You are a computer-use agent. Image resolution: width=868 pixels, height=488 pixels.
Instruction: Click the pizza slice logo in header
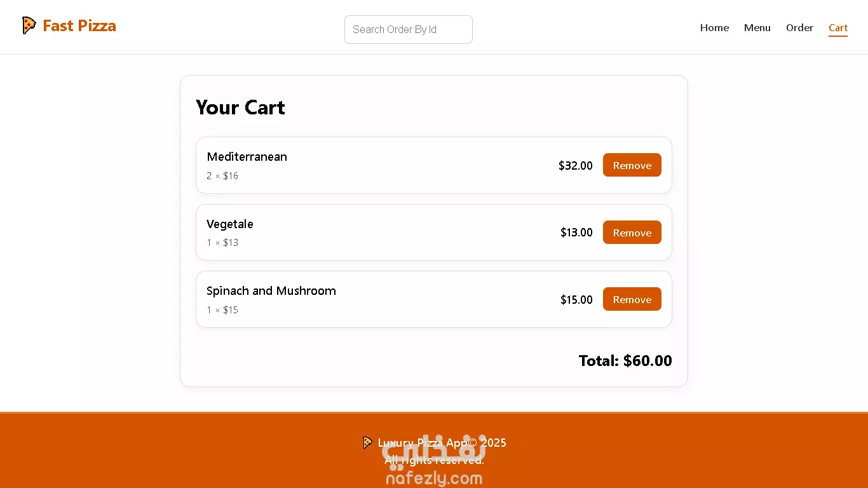(x=29, y=25)
